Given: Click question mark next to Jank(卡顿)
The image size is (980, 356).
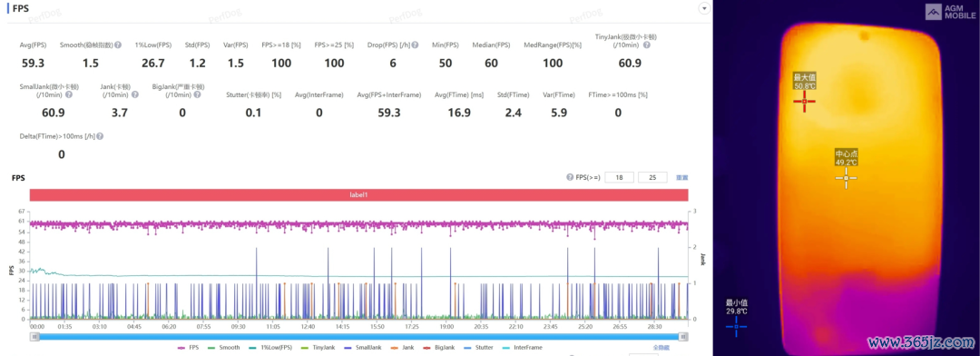Looking at the screenshot, I should [134, 95].
